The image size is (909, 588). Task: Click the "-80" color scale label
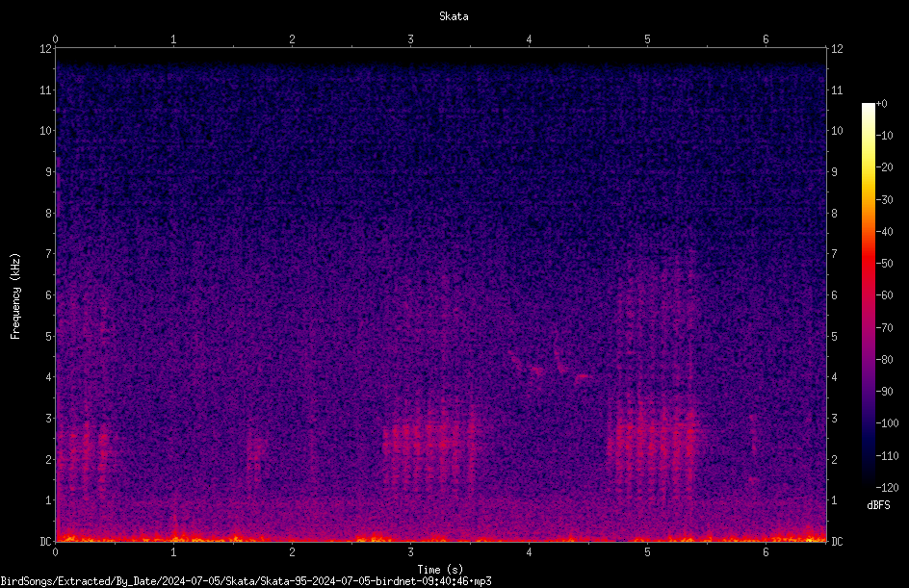(x=885, y=360)
